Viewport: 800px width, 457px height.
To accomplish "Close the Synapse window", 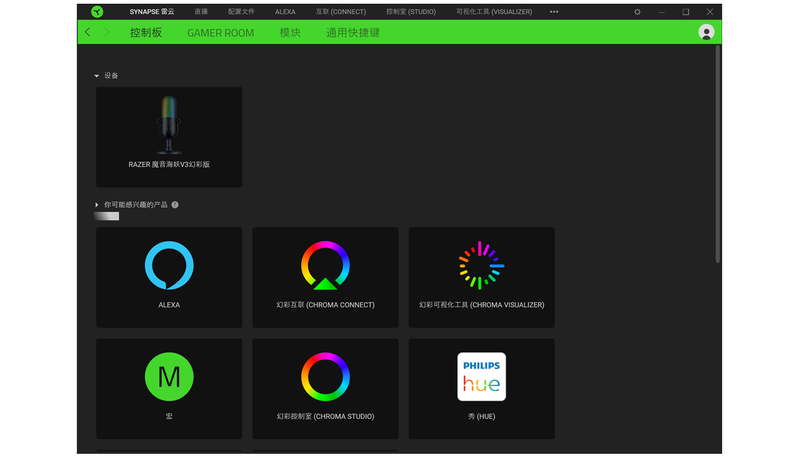I will click(710, 11).
